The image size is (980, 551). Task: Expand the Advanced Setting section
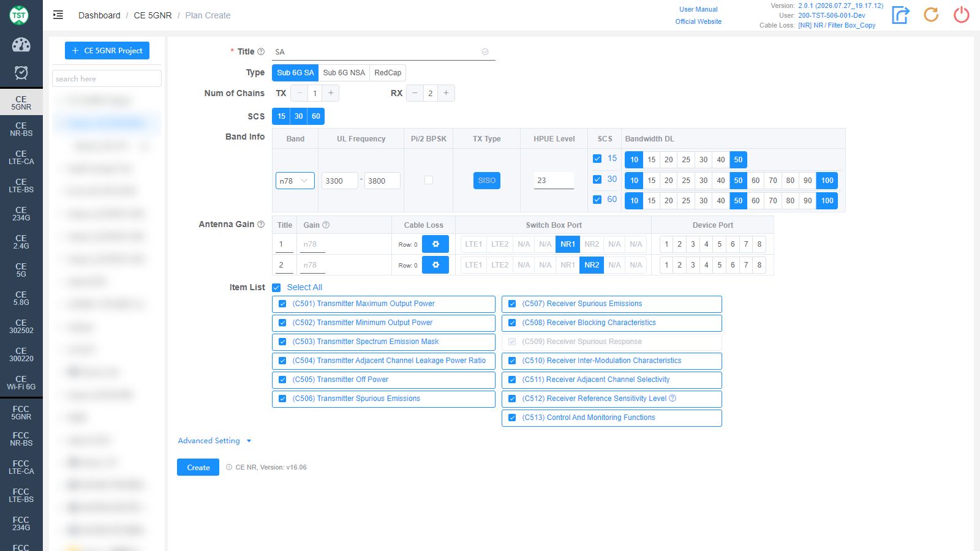coord(214,441)
